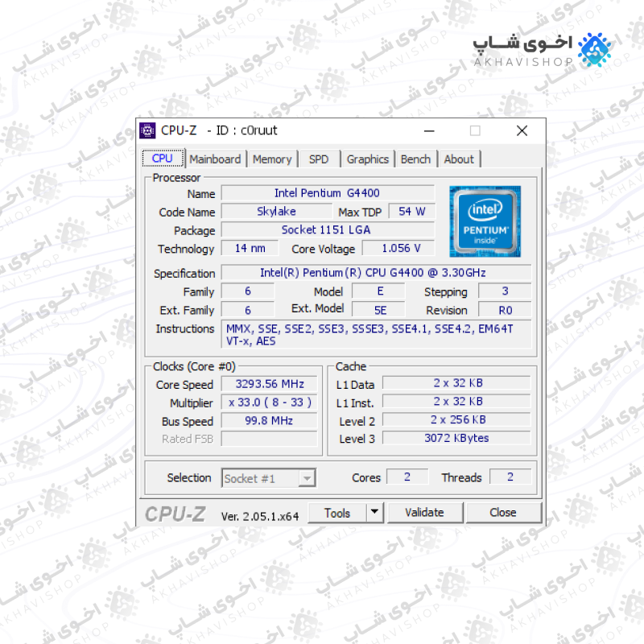Click the Validate button
The image size is (644, 644).
pyautogui.click(x=425, y=513)
